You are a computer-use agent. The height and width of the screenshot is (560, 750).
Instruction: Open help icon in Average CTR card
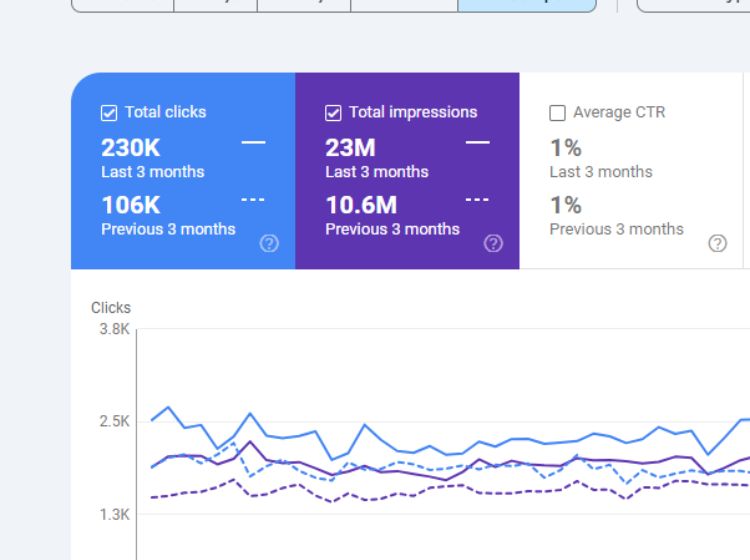(x=717, y=243)
